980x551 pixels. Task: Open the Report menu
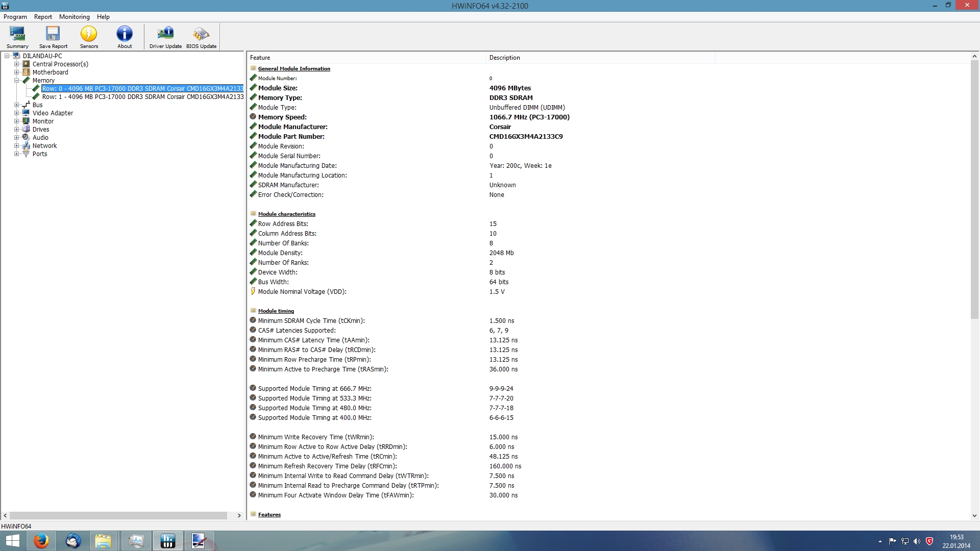click(x=43, y=17)
